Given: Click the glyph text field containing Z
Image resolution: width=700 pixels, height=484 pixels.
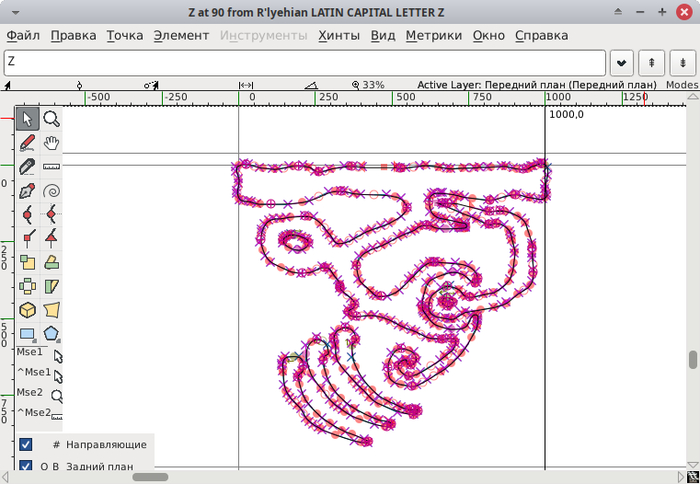Looking at the screenshot, I should coord(305,63).
